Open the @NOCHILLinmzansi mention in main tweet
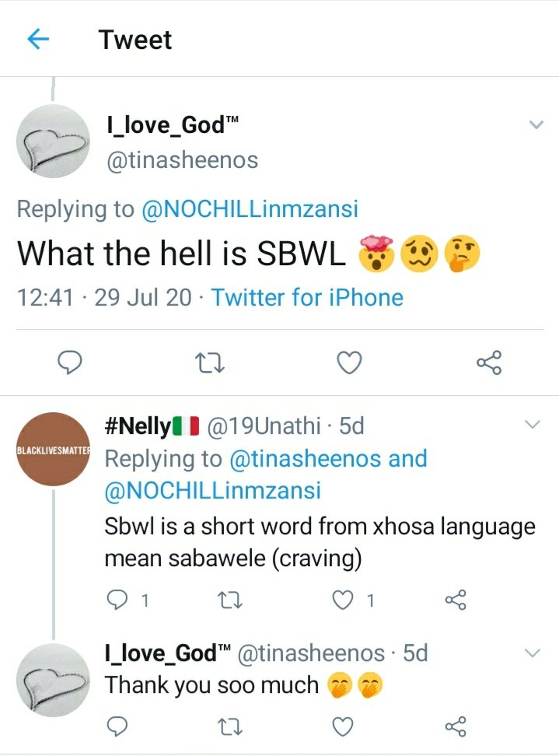The width and height of the screenshot is (559, 756). click(250, 209)
